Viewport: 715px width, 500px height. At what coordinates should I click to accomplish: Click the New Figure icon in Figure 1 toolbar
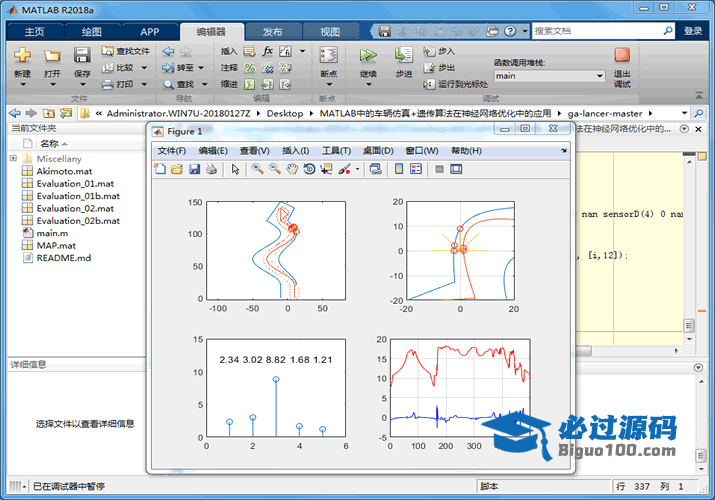160,169
